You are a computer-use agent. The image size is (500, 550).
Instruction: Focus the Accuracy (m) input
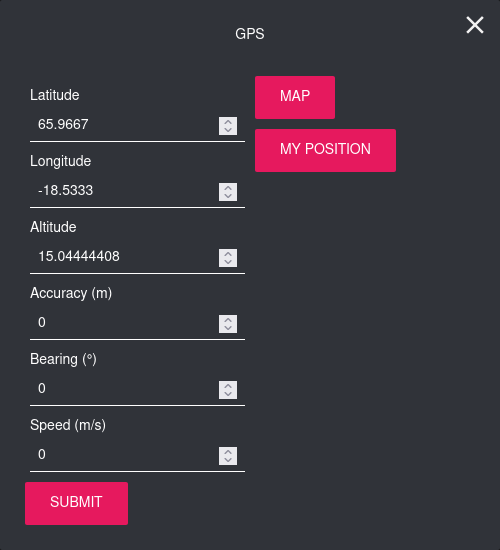click(x=137, y=322)
